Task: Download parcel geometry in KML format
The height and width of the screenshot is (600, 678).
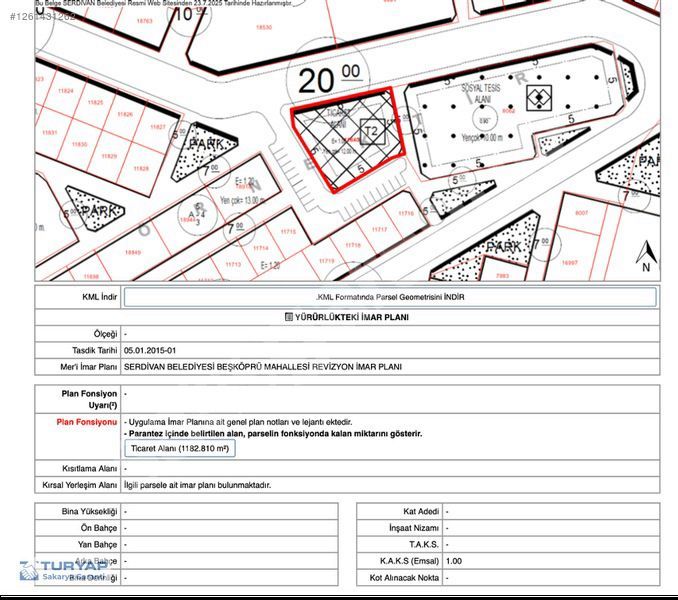Action: coord(390,297)
